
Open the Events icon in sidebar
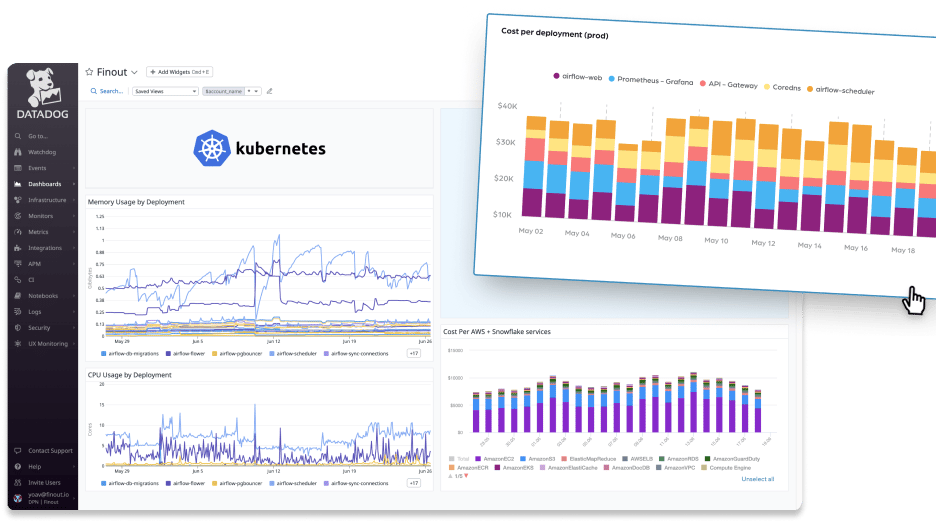point(18,168)
